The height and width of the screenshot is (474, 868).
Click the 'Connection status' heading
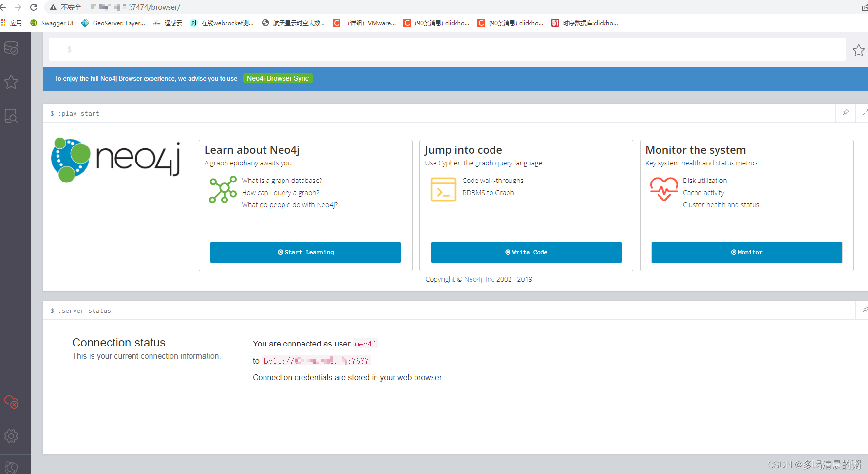(119, 343)
